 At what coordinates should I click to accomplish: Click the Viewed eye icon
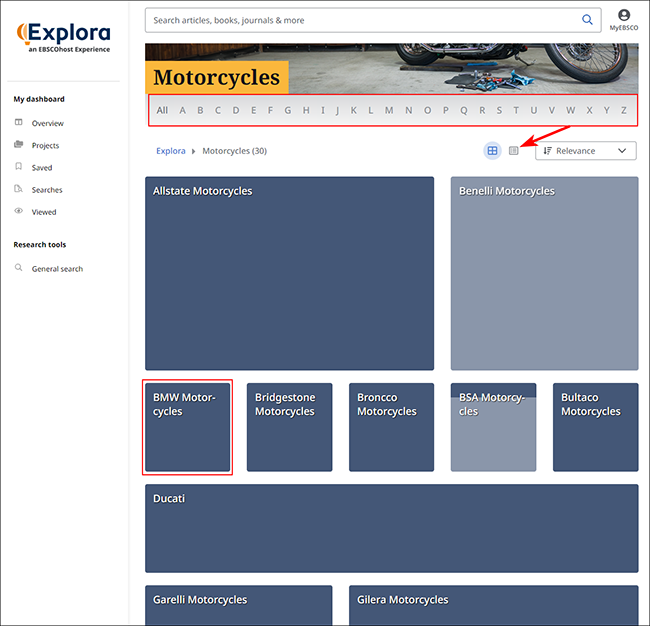[19, 211]
